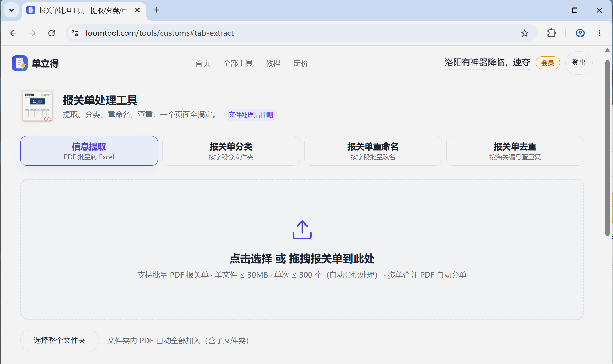The height and width of the screenshot is (364, 613).
Task: Click the page vertical scrollbar thumb
Action: tap(607, 148)
